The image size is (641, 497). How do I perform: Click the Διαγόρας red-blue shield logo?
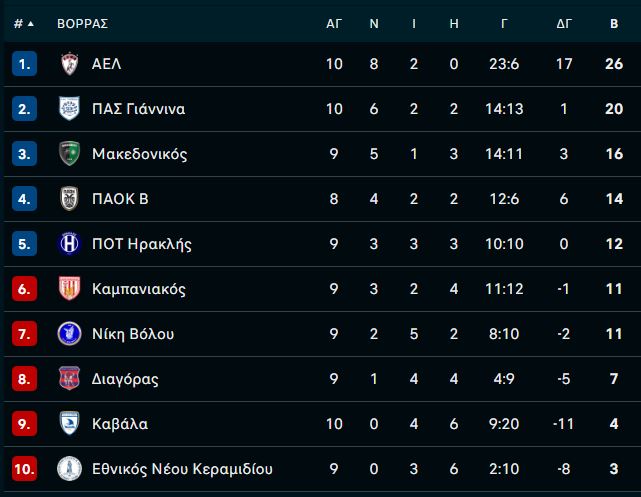[x=69, y=378]
